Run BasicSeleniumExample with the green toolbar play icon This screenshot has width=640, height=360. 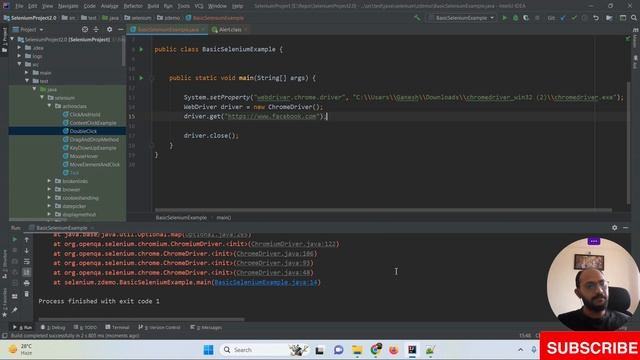click(x=504, y=18)
